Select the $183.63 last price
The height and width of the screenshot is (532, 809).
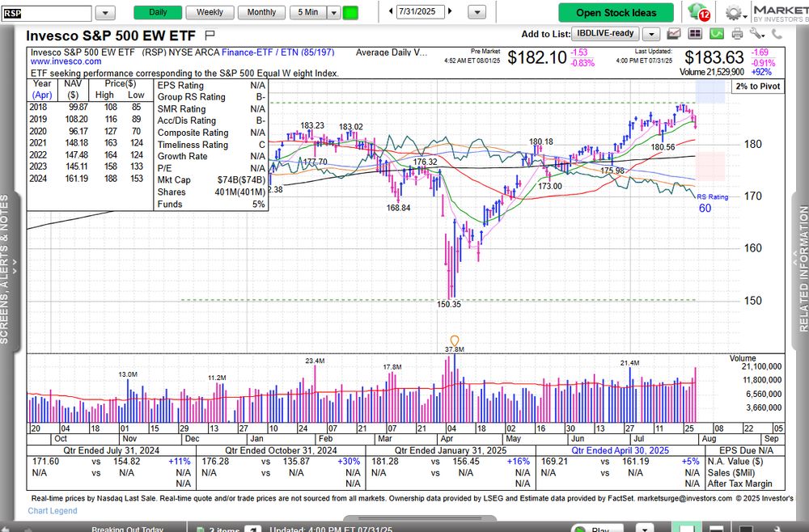coord(714,57)
